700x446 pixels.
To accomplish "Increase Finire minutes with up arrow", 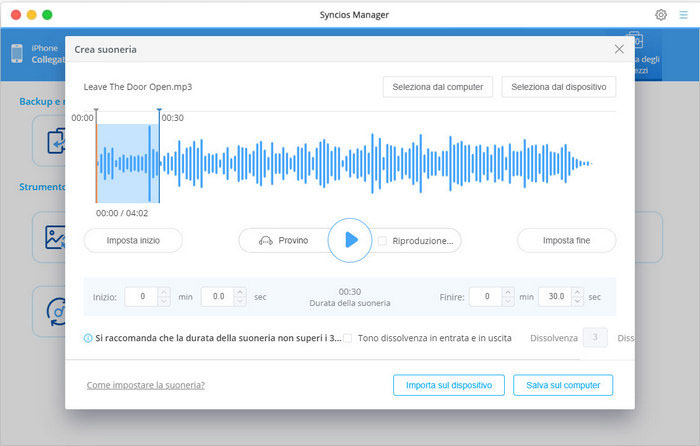I will 508,292.
